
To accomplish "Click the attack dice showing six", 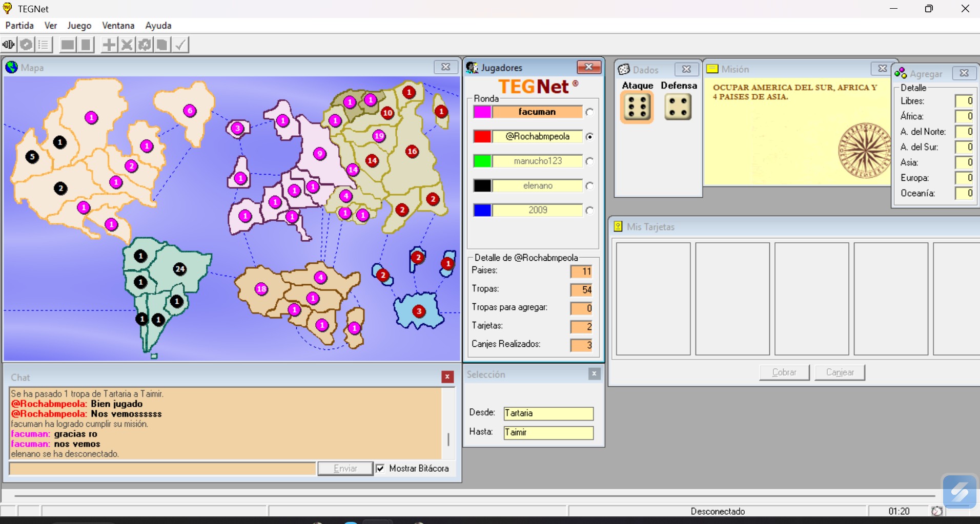I will (x=637, y=108).
